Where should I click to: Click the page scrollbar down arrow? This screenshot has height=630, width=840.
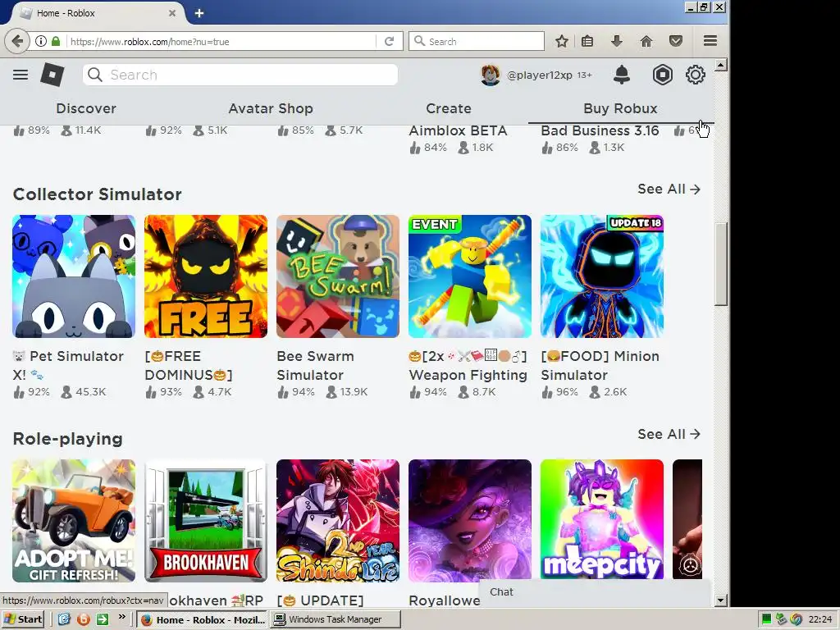click(721, 600)
